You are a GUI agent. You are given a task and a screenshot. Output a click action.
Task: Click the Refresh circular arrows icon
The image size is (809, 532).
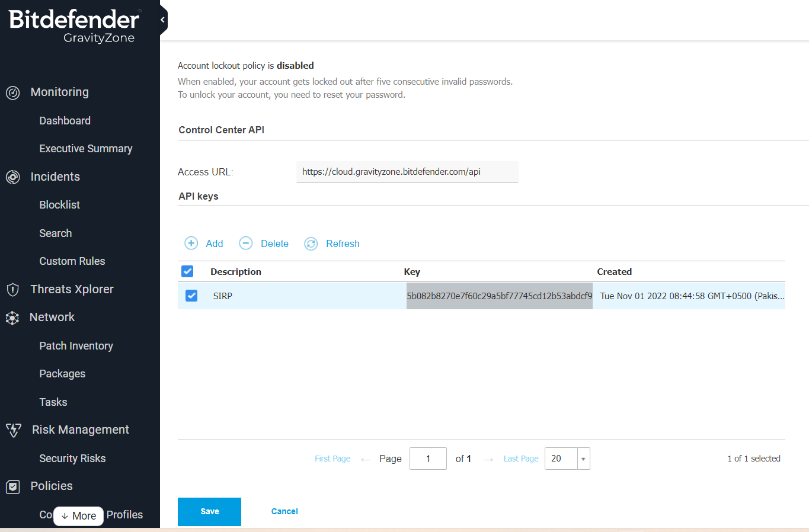click(311, 243)
